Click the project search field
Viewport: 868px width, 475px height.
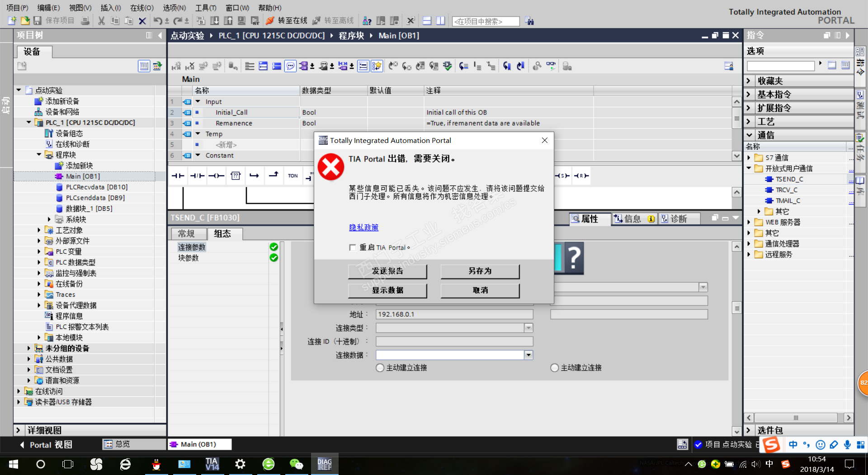486,21
